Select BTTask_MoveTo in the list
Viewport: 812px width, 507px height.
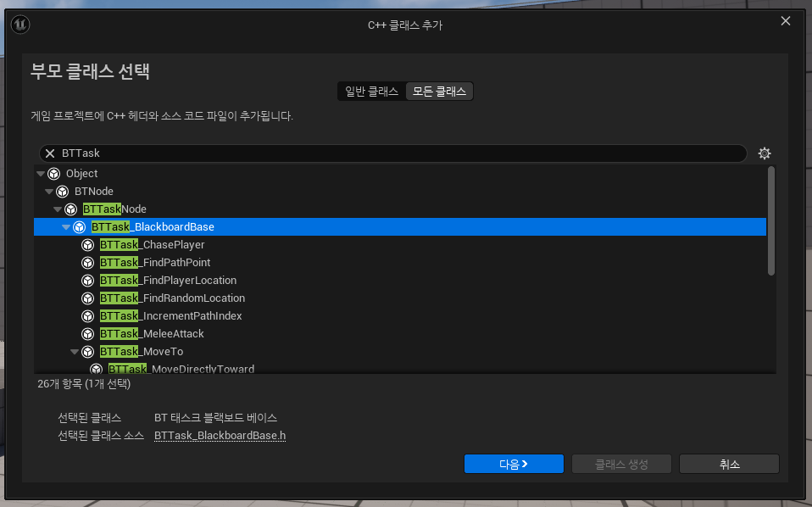400,352
